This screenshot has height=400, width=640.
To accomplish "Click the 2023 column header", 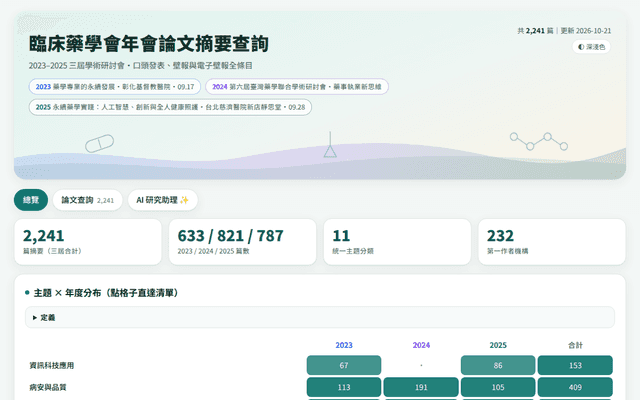I will click(344, 345).
